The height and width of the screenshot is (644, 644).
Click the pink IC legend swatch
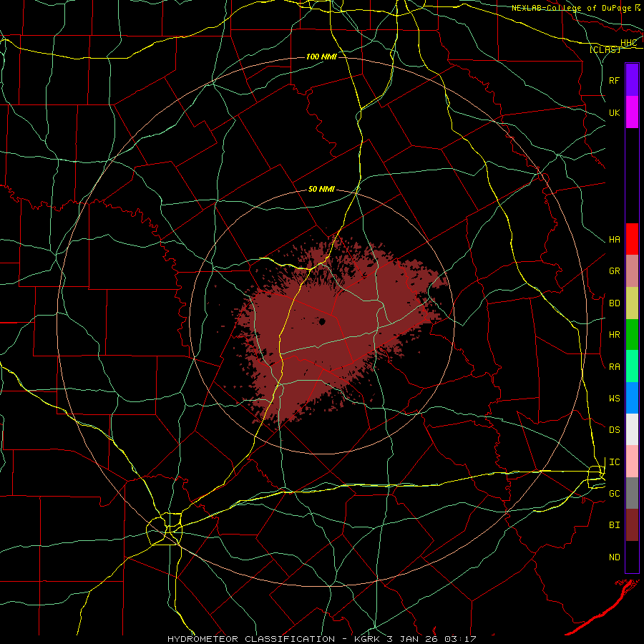pyautogui.click(x=632, y=462)
